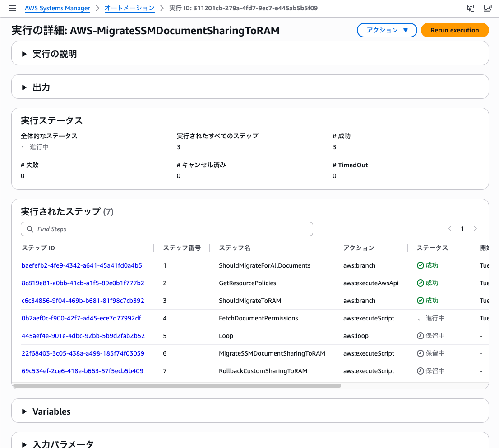Click the ステップ番号 column header
This screenshot has width=499, height=448.
point(182,248)
